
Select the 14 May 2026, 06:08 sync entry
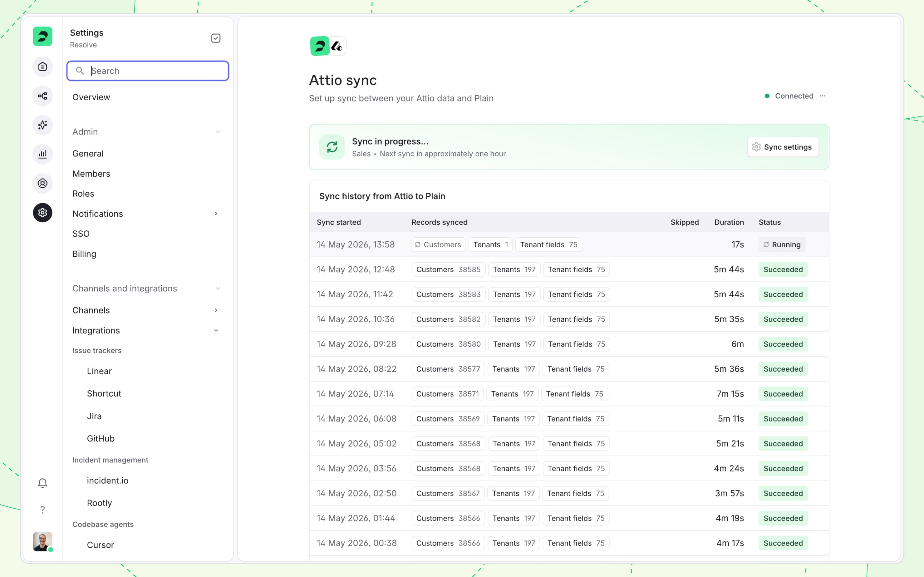pyautogui.click(x=569, y=419)
